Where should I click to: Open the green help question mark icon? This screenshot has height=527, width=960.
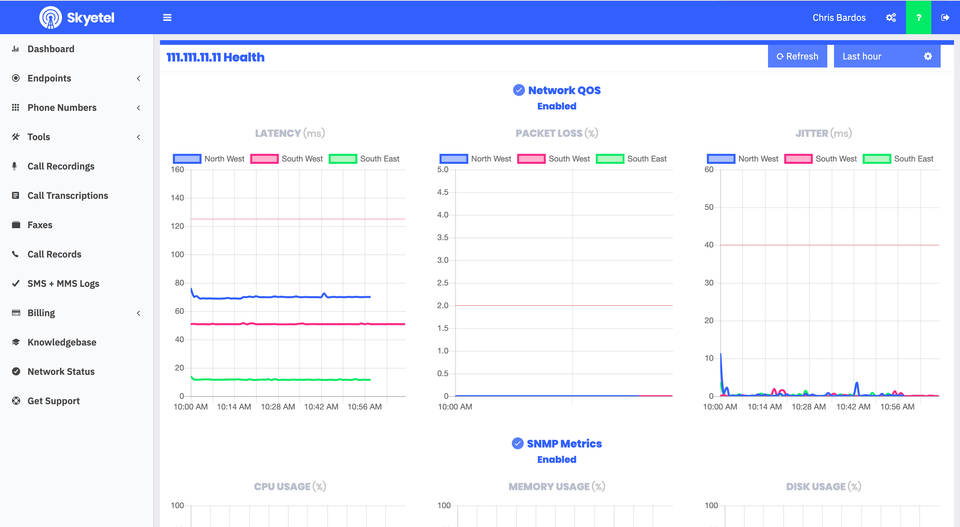point(918,17)
